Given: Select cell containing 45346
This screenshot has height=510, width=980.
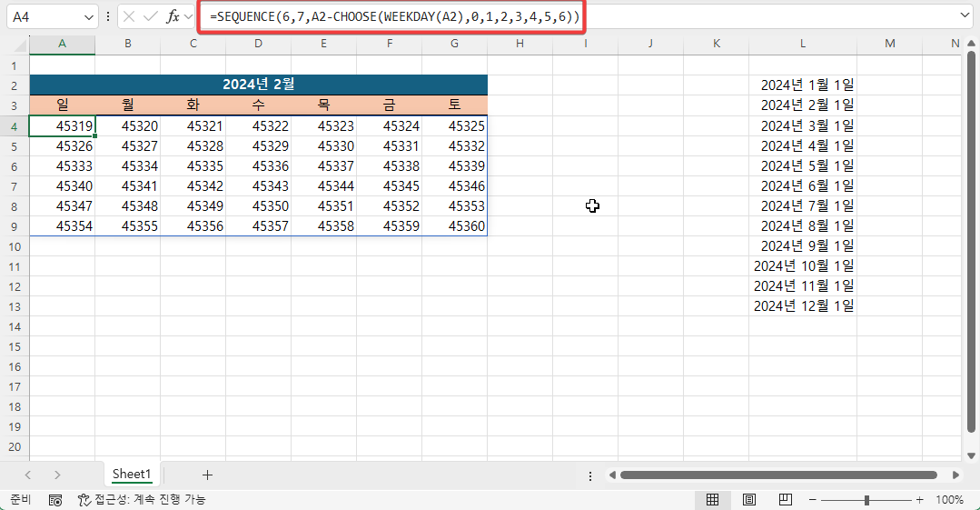Looking at the screenshot, I should [454, 185].
